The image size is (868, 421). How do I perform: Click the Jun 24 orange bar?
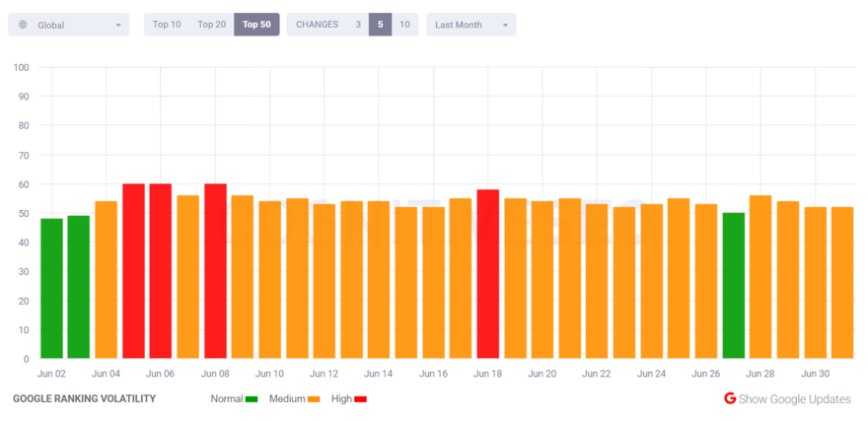(x=652, y=281)
